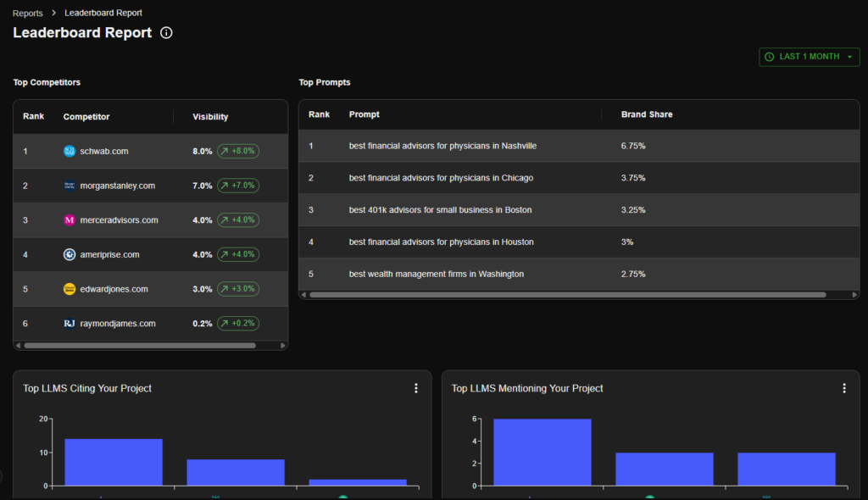Click the merceradvisors.com M logo icon
The width and height of the screenshot is (868, 500).
tap(70, 219)
